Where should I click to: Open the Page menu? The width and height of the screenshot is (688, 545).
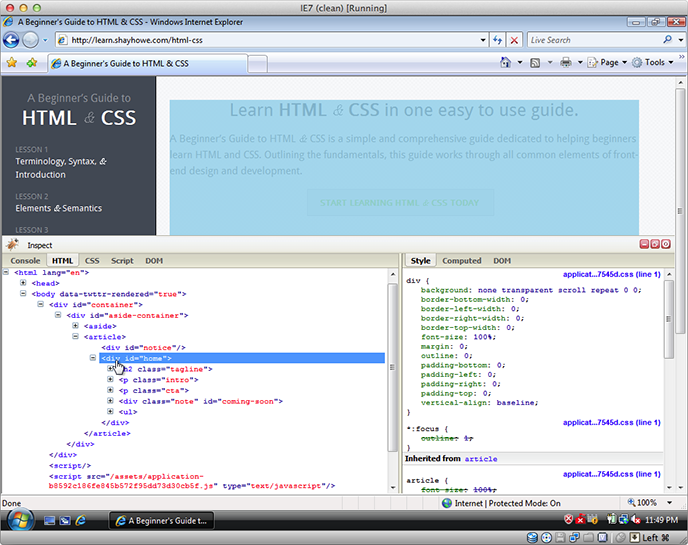click(x=607, y=63)
